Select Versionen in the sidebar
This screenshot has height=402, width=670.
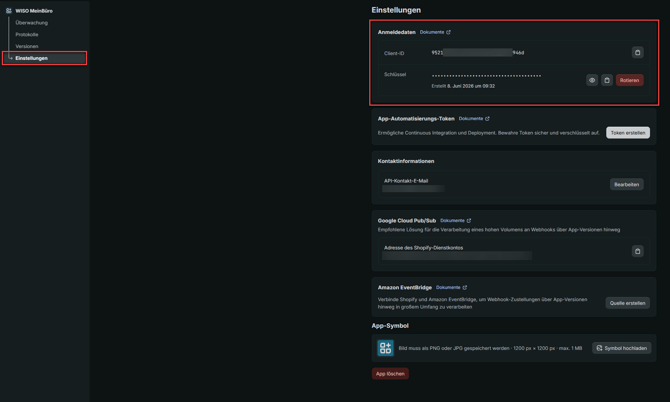[27, 46]
